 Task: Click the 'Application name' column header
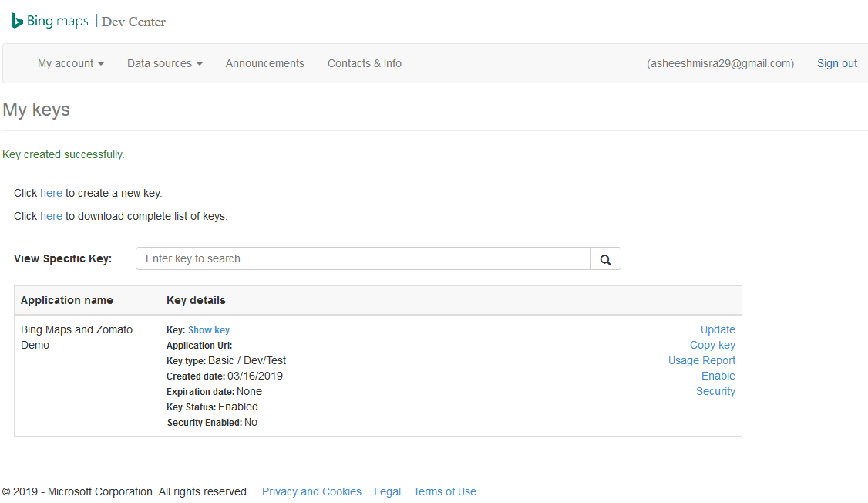66,300
